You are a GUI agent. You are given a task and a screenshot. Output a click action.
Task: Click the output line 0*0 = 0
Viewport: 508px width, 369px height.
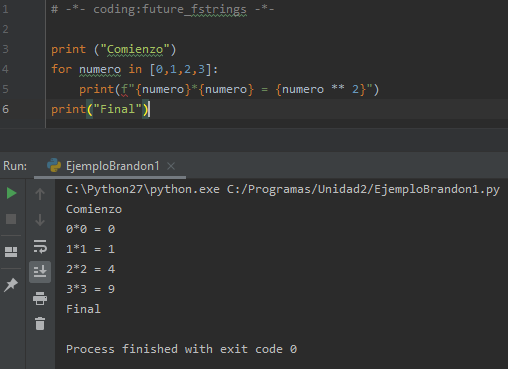pyautogui.click(x=90, y=229)
